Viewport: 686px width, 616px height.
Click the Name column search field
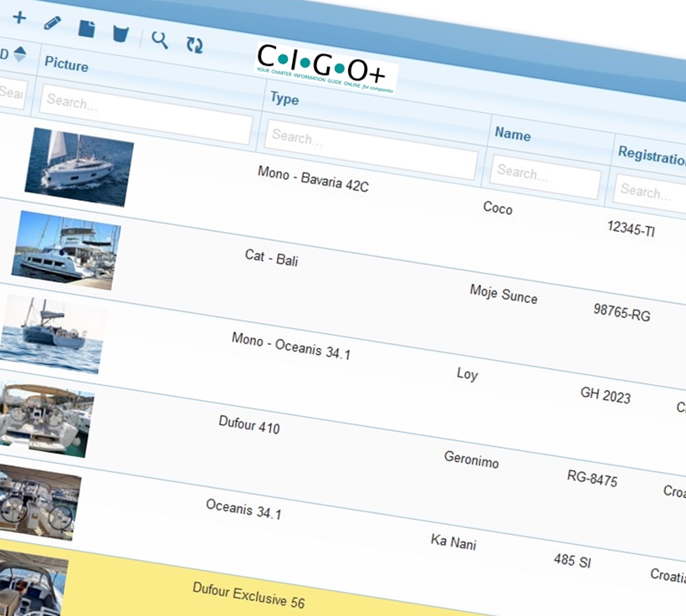point(545,179)
